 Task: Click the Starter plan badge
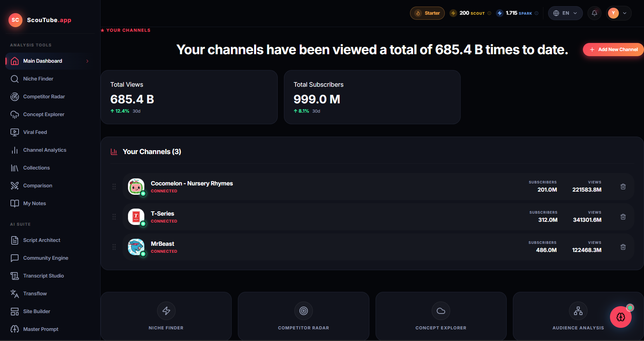point(427,13)
